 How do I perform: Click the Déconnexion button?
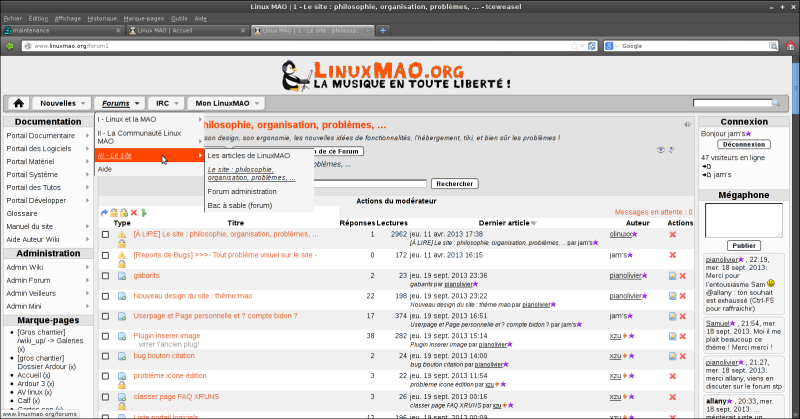pyautogui.click(x=743, y=144)
